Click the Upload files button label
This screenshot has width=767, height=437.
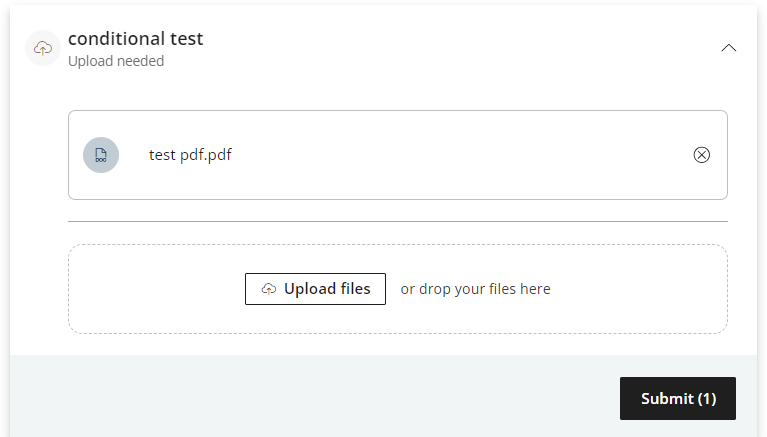(327, 289)
